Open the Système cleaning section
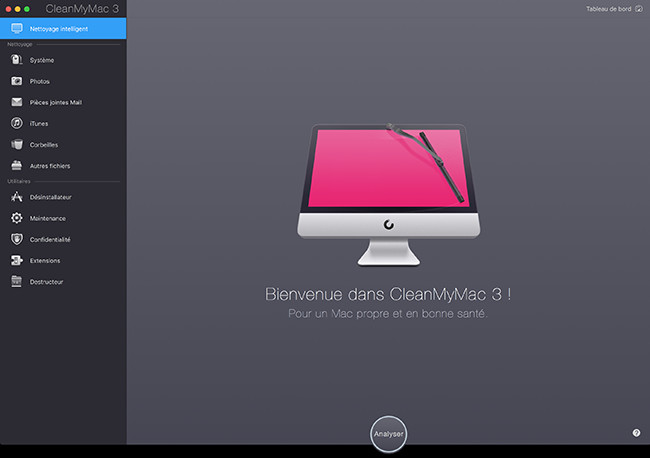 (63, 60)
